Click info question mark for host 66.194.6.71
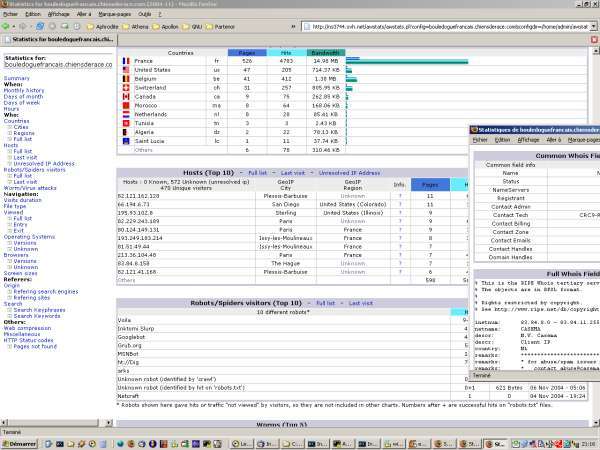 coord(400,204)
